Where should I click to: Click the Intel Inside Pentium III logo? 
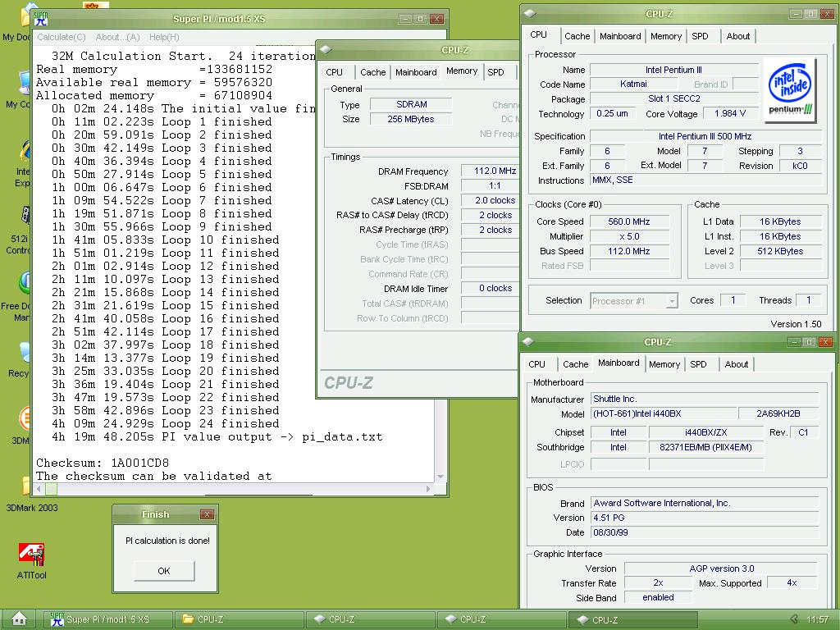[790, 90]
